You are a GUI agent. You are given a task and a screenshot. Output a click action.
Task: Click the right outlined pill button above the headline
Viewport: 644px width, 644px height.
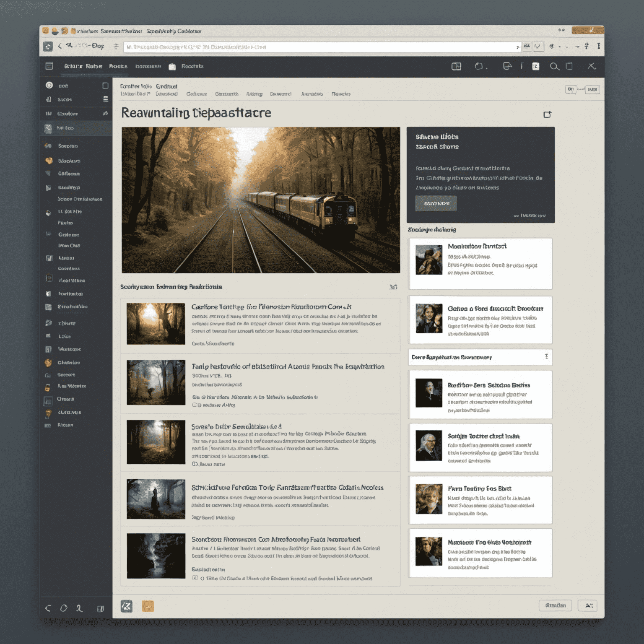(x=592, y=89)
